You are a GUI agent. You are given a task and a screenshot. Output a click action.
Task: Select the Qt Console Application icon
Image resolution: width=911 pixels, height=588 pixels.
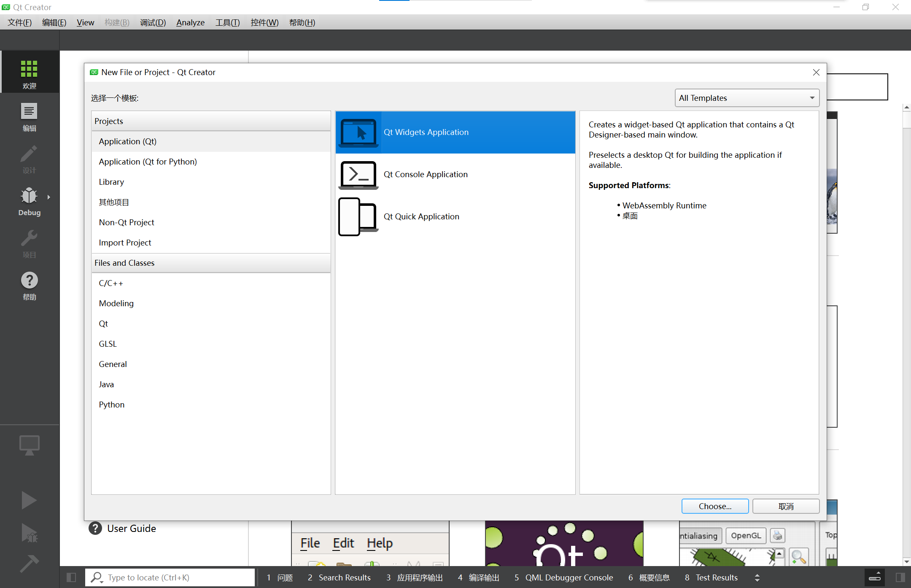click(x=358, y=175)
